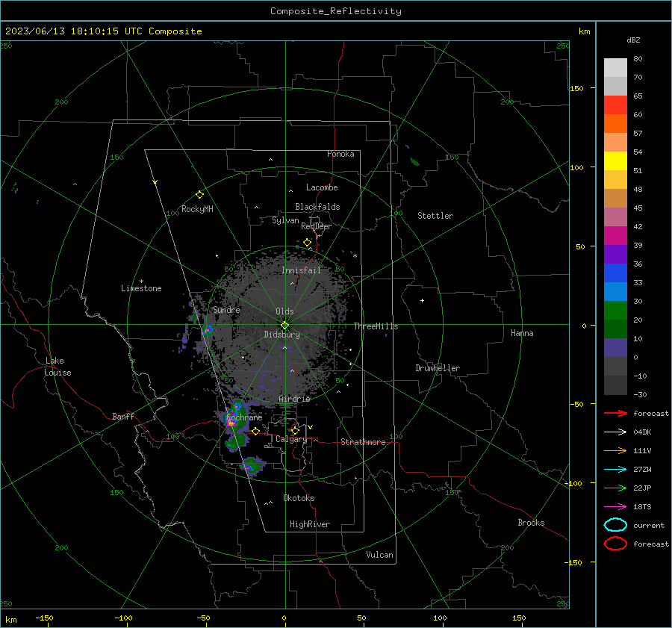672x628 pixels.
Task: Click the Drumheller label
Action: [438, 368]
